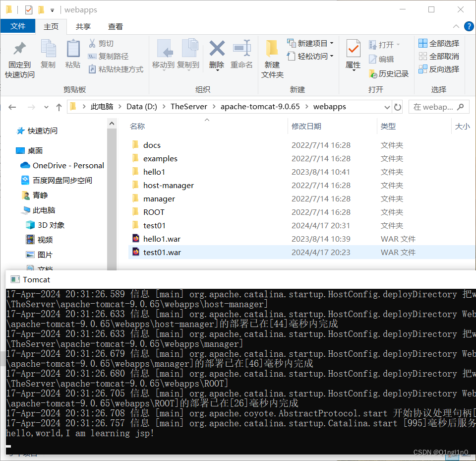This screenshot has height=461, width=476.
Task: Click the Copy Path icon
Action: [92, 56]
